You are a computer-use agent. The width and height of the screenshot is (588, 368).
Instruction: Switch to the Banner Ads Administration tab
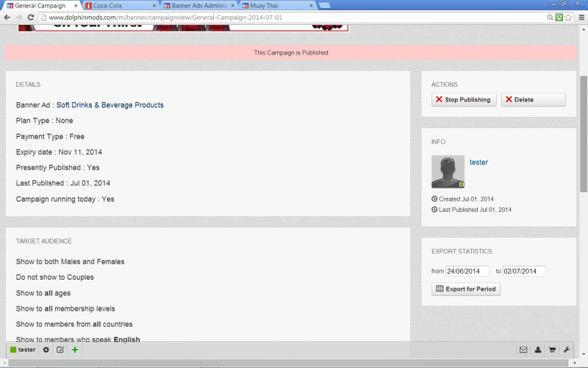coord(198,6)
